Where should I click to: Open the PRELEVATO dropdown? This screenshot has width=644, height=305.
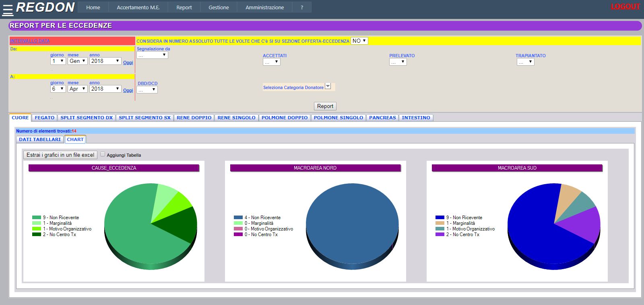[x=398, y=62]
